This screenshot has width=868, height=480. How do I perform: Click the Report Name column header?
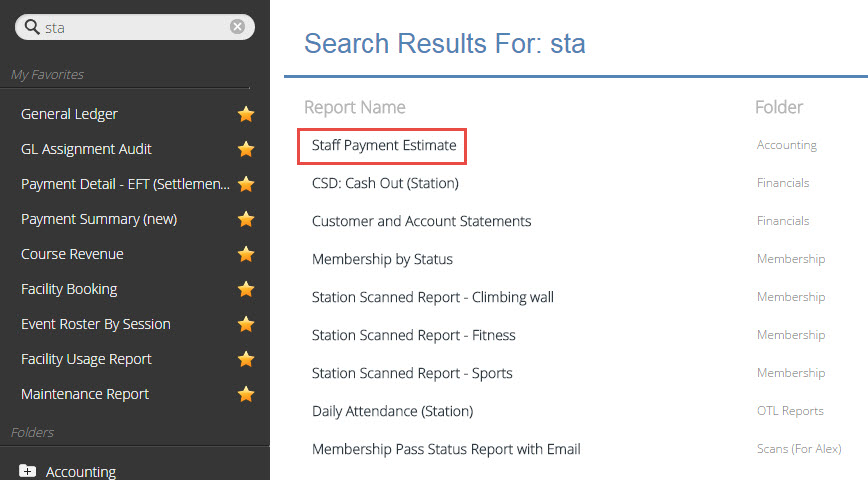[355, 107]
